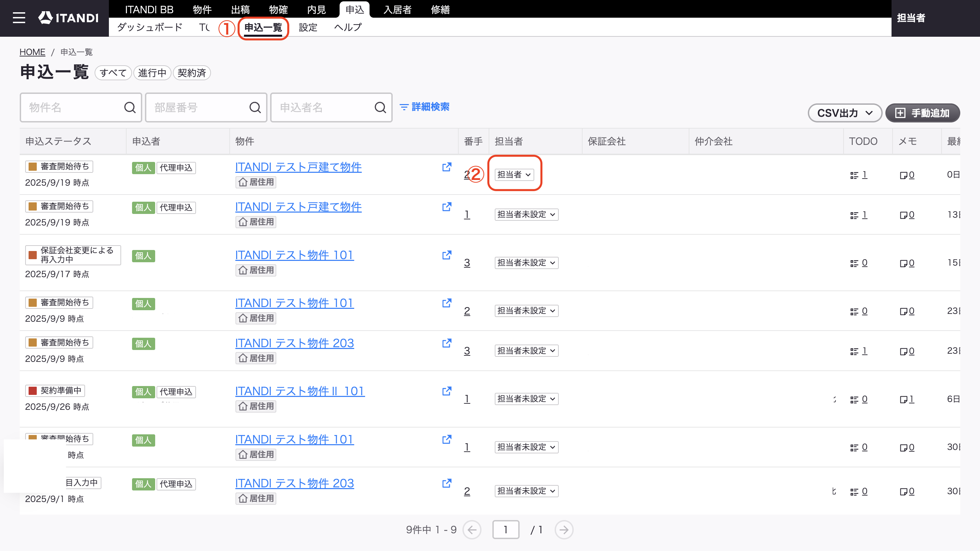Click 担当者 in top right header
Image resolution: width=980 pixels, height=551 pixels.
tap(911, 18)
